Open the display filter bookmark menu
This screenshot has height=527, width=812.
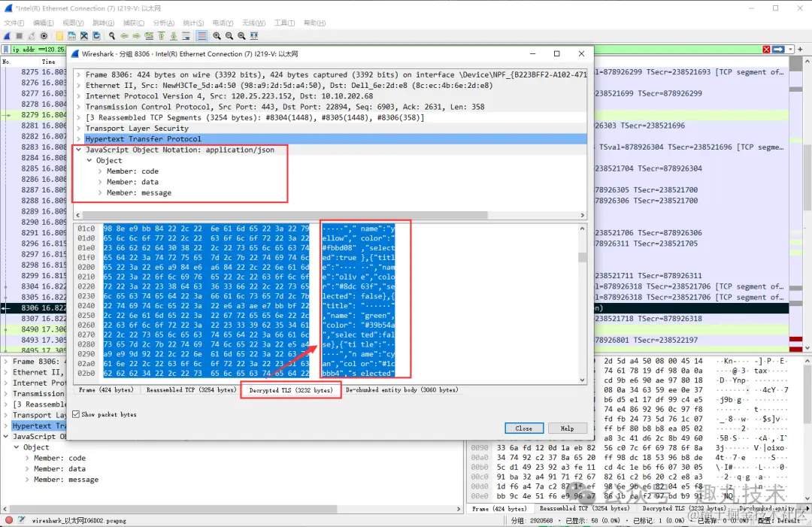click(x=6, y=49)
